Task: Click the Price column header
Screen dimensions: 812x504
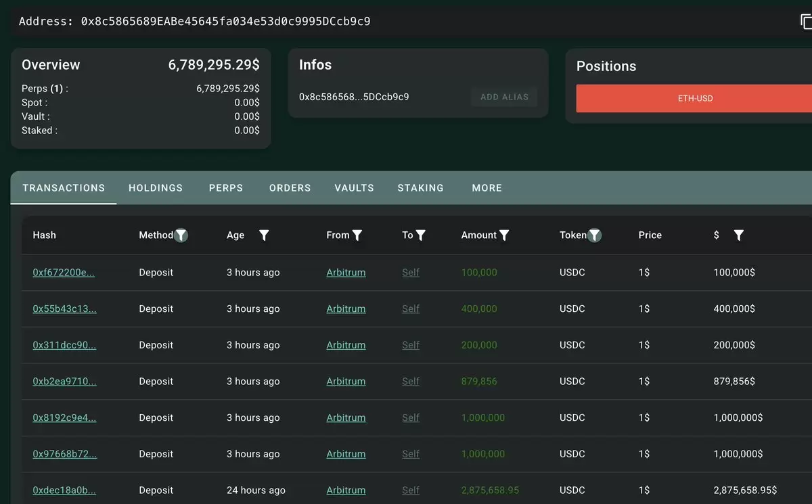Action: coord(650,235)
